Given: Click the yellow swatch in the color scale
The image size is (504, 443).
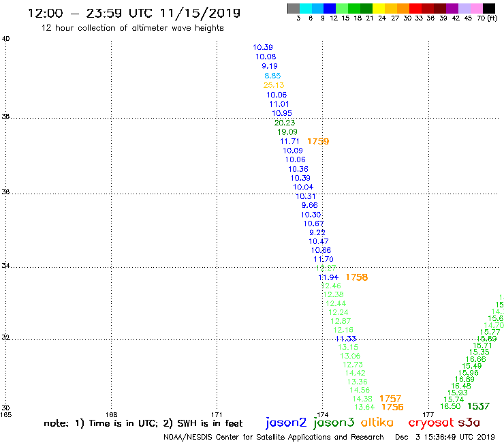Looking at the screenshot, I should click(x=379, y=8).
